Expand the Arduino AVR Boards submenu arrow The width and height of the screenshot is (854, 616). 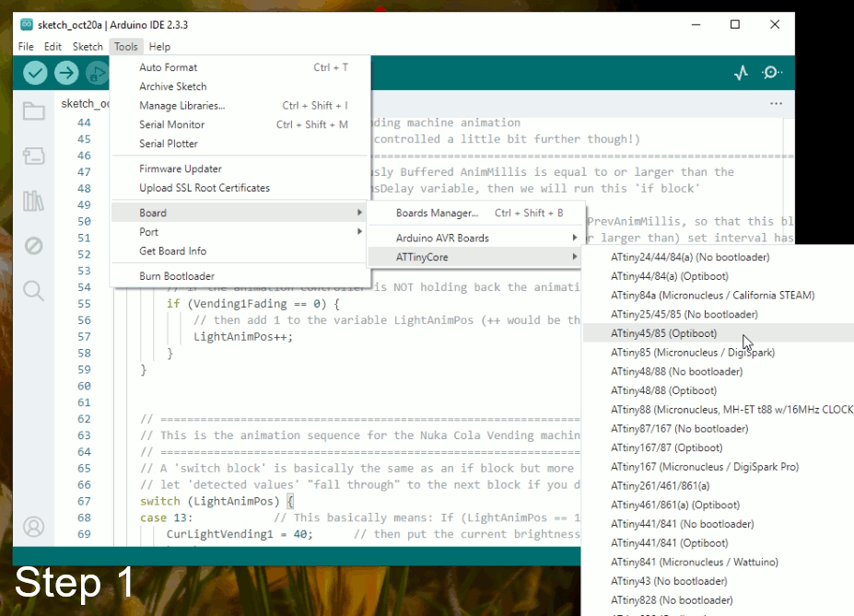pos(575,238)
